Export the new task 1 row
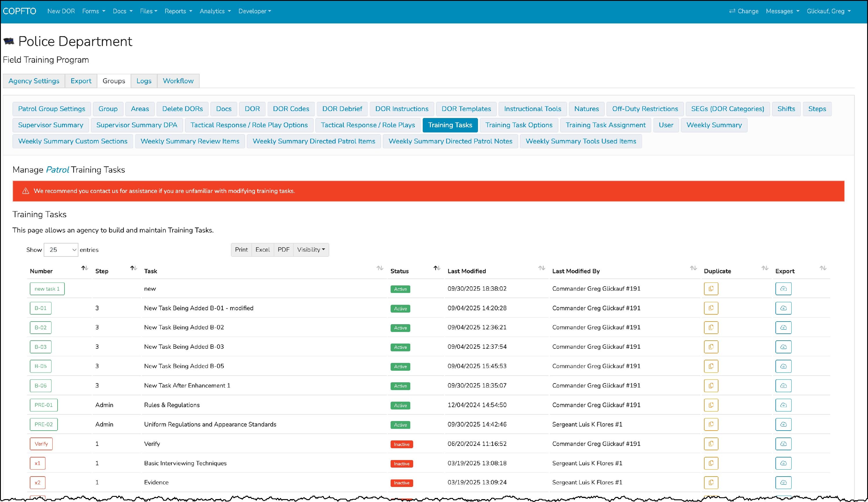The width and height of the screenshot is (868, 502). (783, 289)
